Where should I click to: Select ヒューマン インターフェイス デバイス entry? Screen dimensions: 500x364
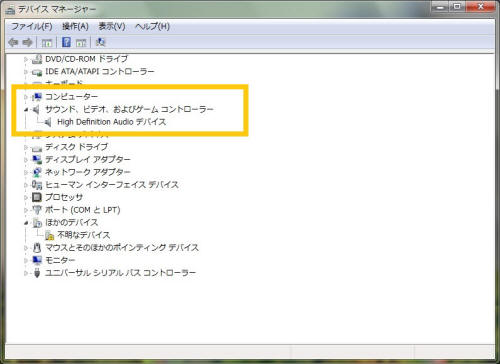112,185
